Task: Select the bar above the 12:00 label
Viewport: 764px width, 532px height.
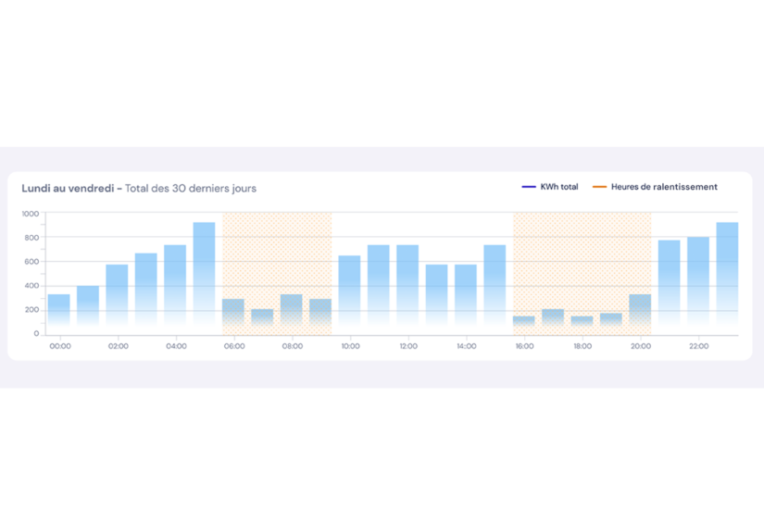Action: click(x=407, y=289)
